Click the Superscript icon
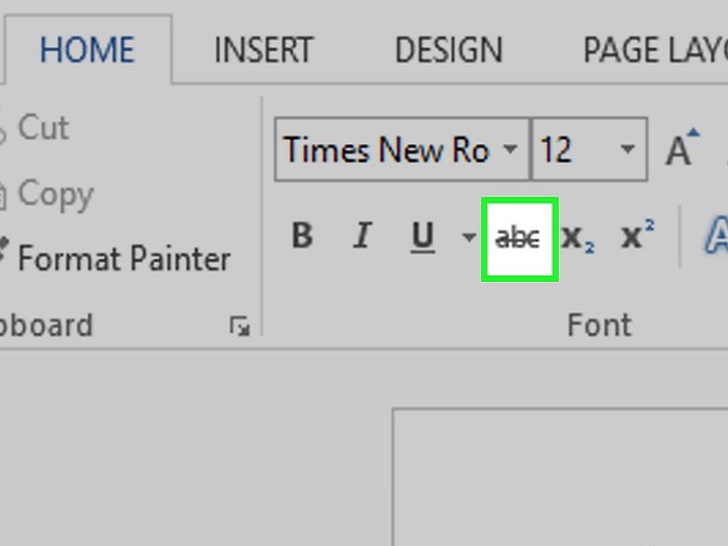The image size is (728, 546). (x=637, y=237)
